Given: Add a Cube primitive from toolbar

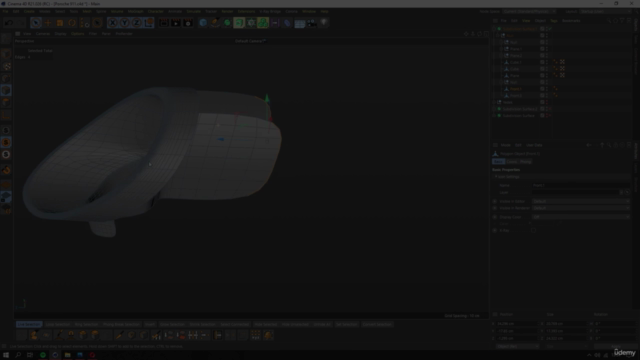Looking at the screenshot, I should pyautogui.click(x=203, y=23).
